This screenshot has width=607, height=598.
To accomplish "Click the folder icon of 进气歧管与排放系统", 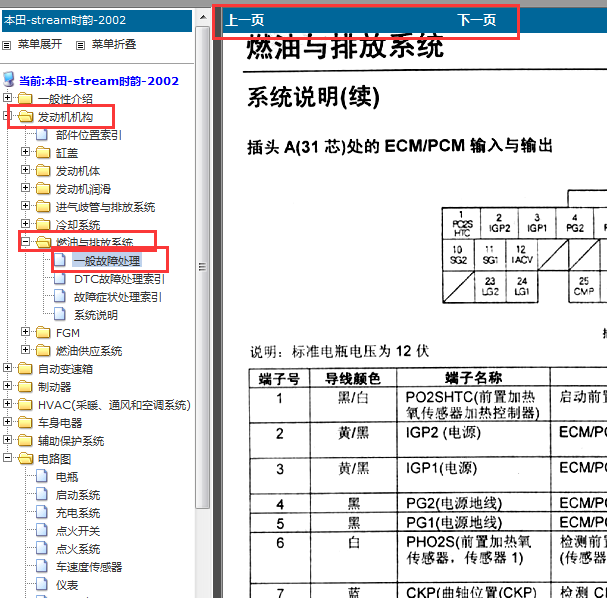I will click(43, 206).
